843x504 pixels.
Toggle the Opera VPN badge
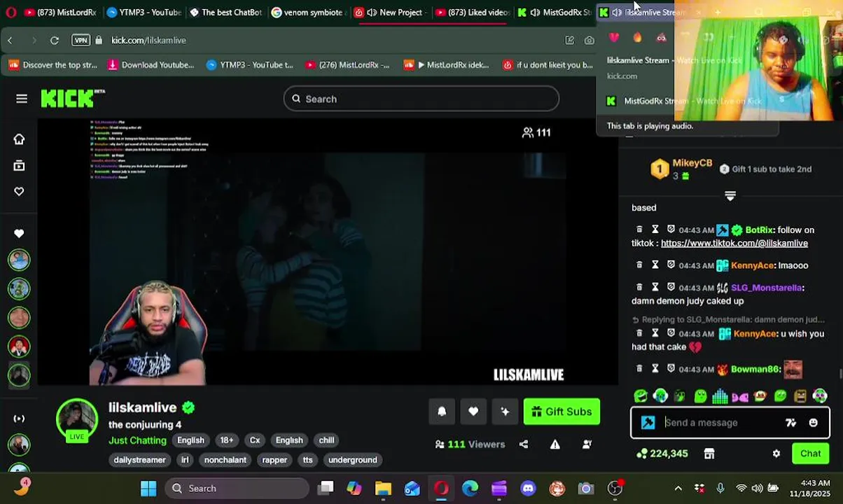[81, 41]
